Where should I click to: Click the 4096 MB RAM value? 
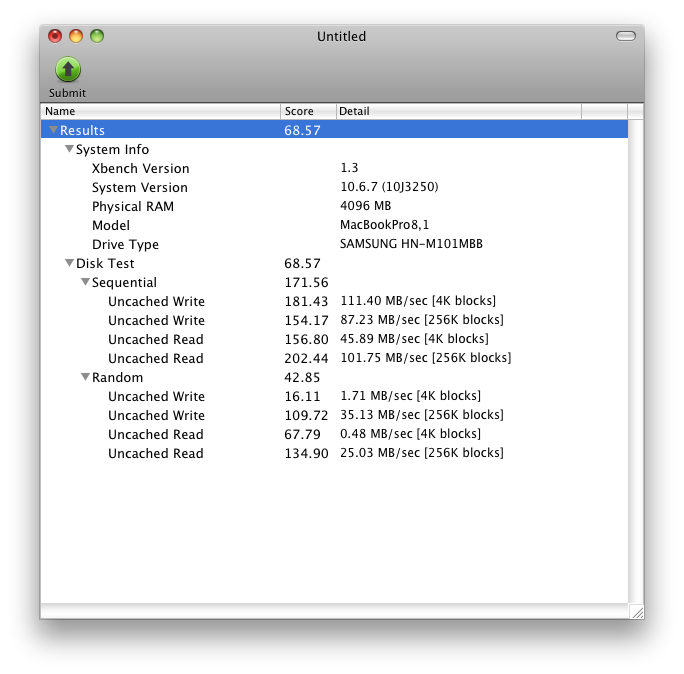click(366, 205)
